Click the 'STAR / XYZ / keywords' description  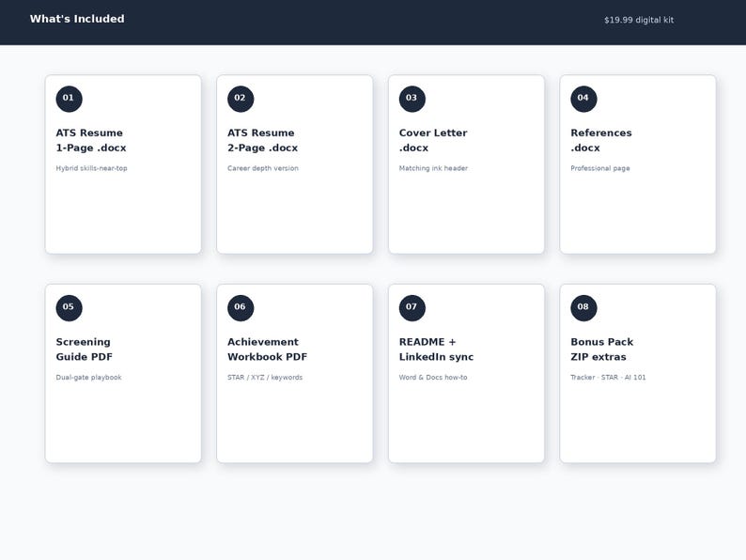click(265, 378)
